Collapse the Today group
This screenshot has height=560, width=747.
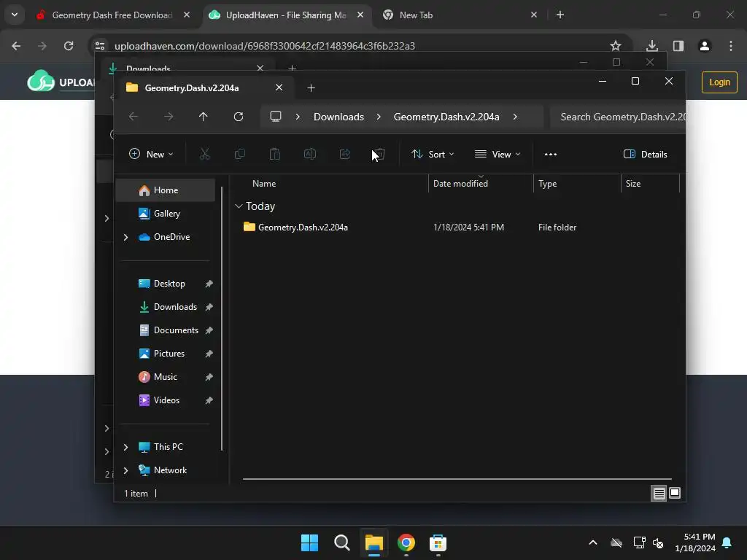(239, 206)
